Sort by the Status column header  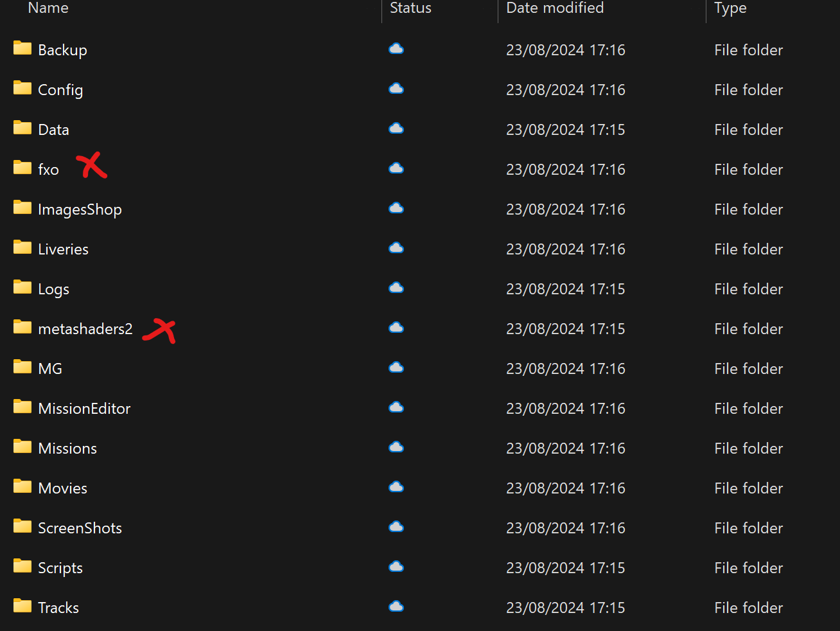tap(410, 8)
